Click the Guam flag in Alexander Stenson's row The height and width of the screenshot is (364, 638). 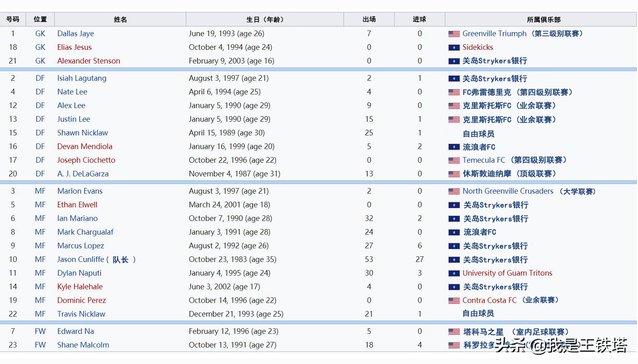click(x=454, y=61)
